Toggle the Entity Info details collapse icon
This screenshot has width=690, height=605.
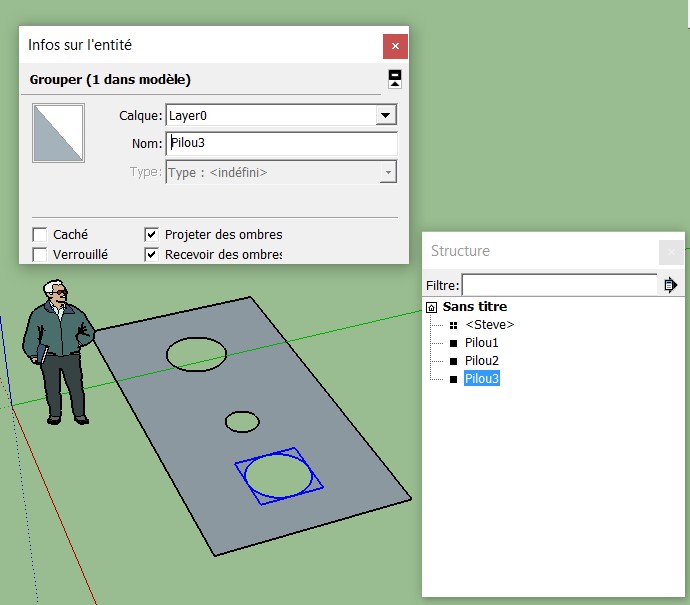tap(394, 79)
